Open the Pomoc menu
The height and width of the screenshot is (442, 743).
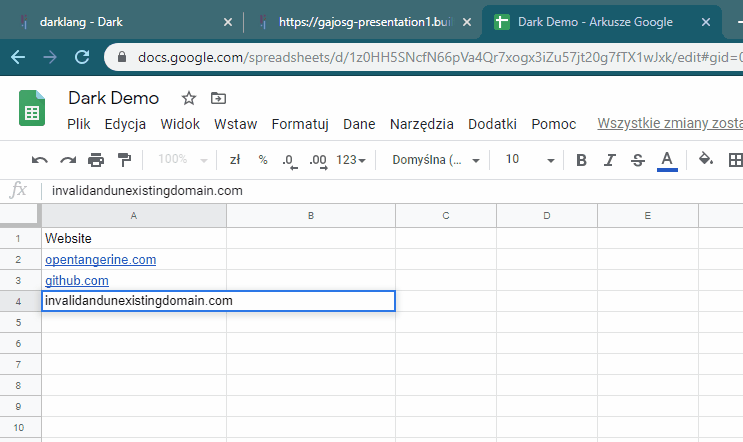(x=553, y=124)
